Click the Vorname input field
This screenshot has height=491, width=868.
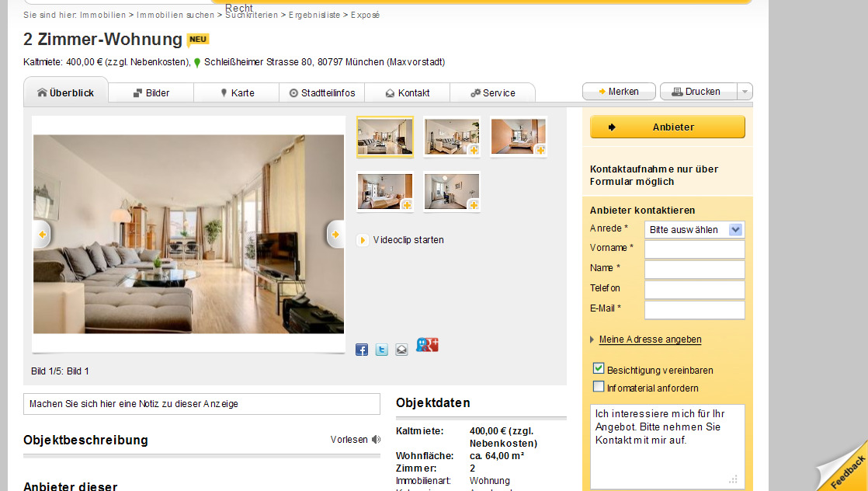pos(695,249)
